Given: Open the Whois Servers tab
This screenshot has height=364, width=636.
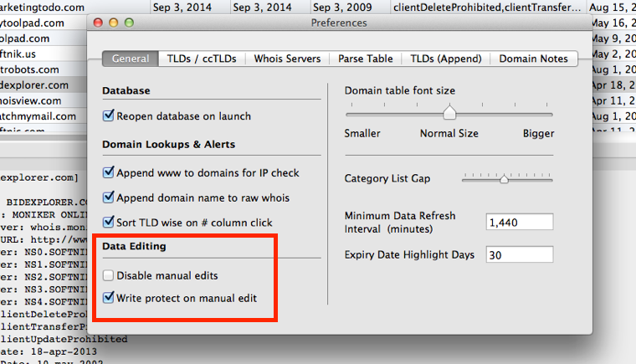Looking at the screenshot, I should [287, 59].
